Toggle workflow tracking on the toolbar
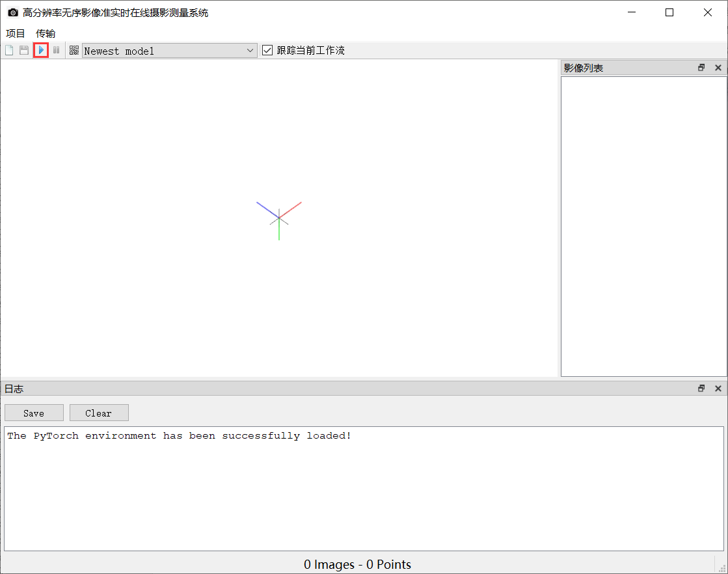Screen dimensions: 728x574 point(267,49)
